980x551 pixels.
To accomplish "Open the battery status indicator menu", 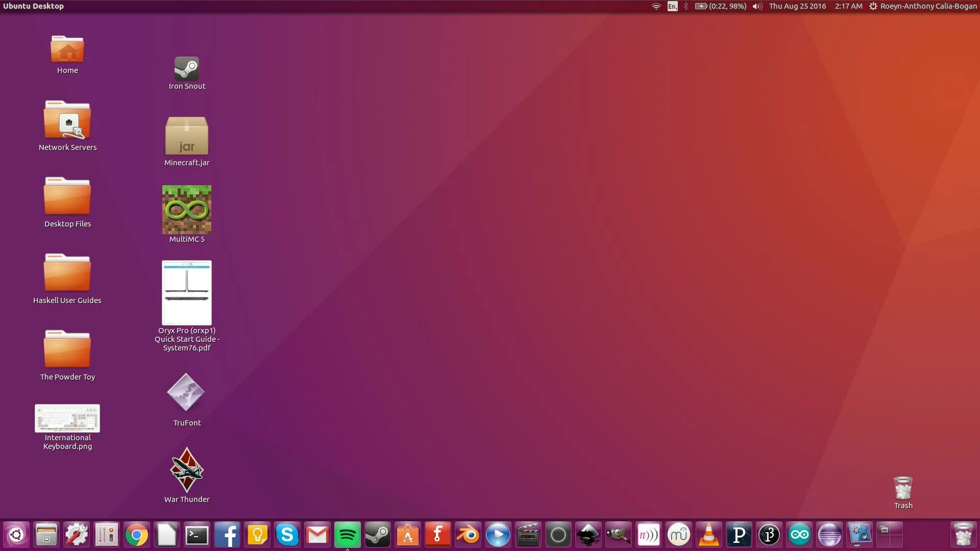I will point(720,6).
